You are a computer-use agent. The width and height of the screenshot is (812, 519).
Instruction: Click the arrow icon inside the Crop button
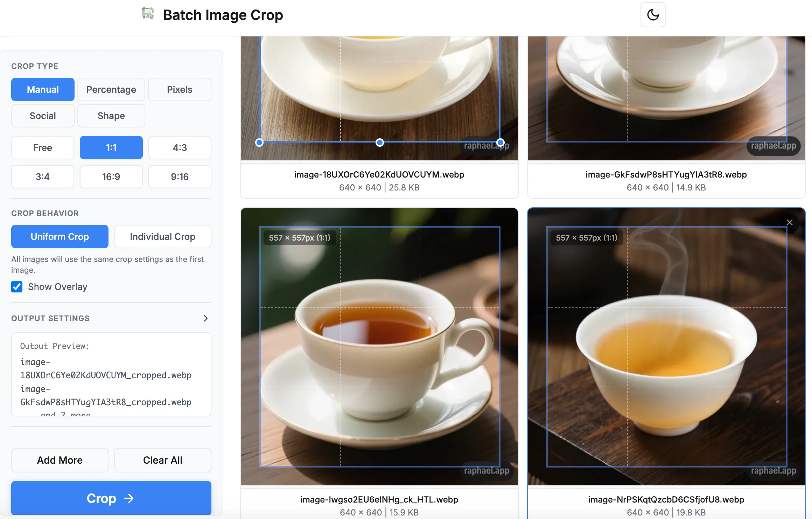[129, 498]
